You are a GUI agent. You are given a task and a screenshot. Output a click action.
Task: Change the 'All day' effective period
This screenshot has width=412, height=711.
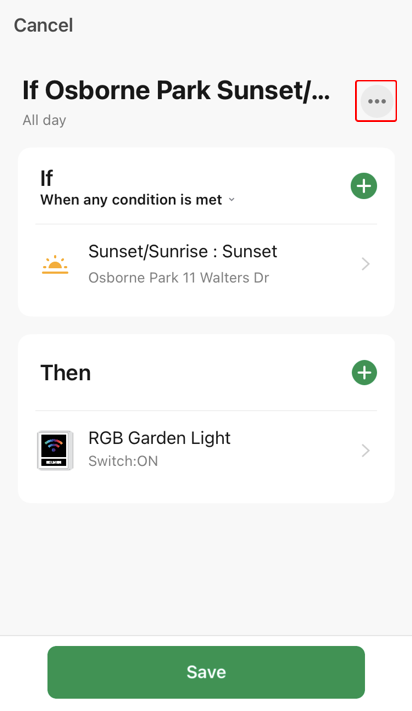click(x=44, y=120)
